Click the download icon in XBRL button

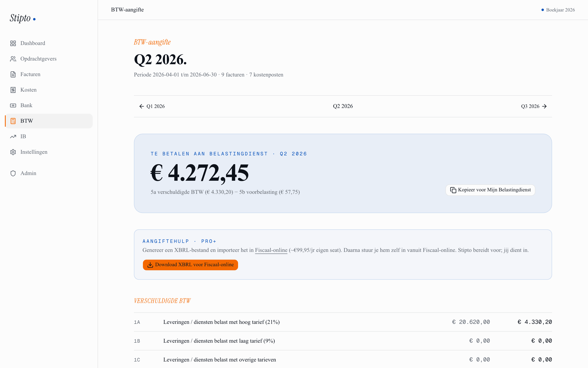(x=150, y=265)
